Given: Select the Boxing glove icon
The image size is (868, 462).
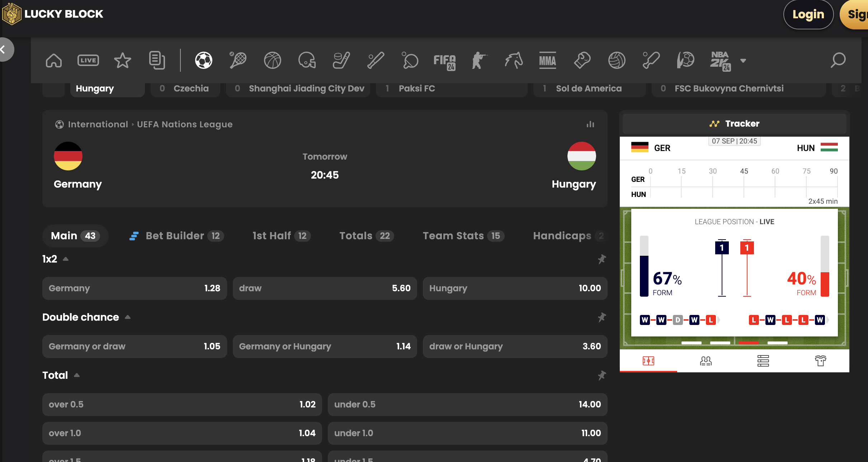Looking at the screenshot, I should click(x=582, y=60).
